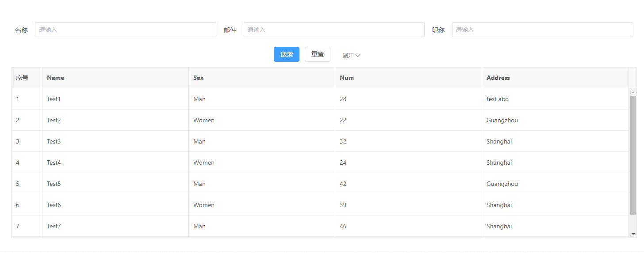Image resolution: width=644 pixels, height=253 pixels.
Task: Select the Test4 row name cell
Action: point(54,162)
